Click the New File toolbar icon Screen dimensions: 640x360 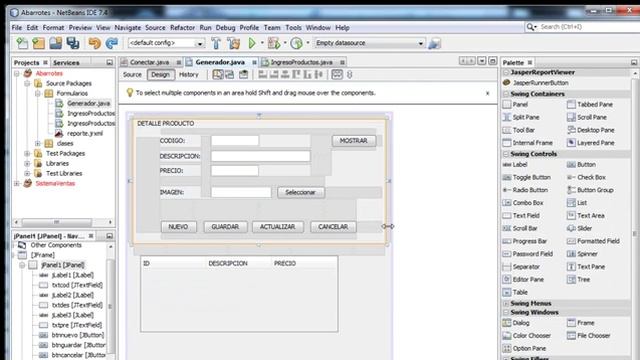point(22,43)
